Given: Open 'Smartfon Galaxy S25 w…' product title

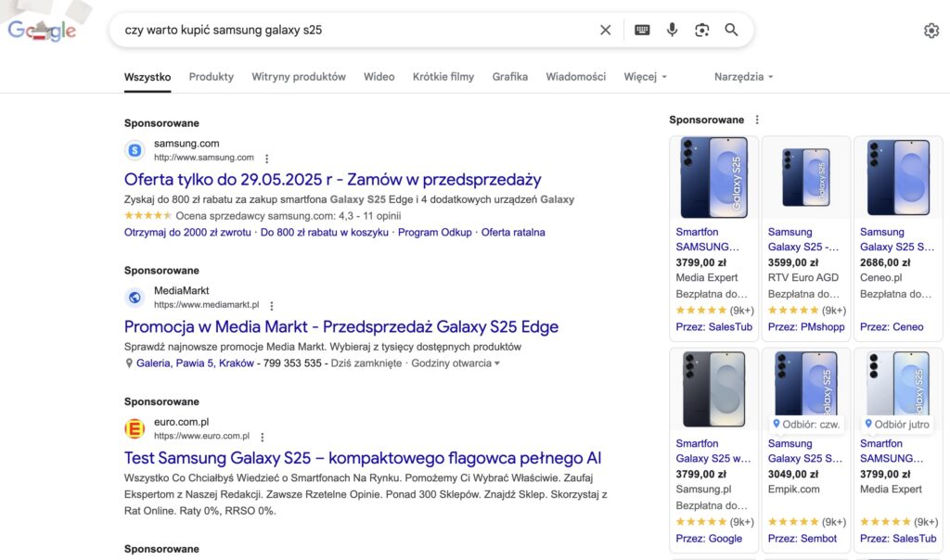Looking at the screenshot, I should tap(713, 451).
